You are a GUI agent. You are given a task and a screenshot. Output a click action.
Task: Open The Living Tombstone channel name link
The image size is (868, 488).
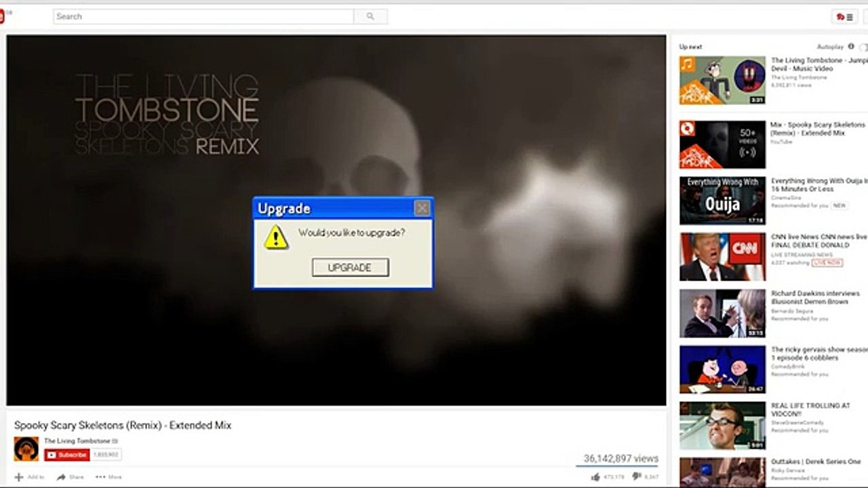coord(77,441)
